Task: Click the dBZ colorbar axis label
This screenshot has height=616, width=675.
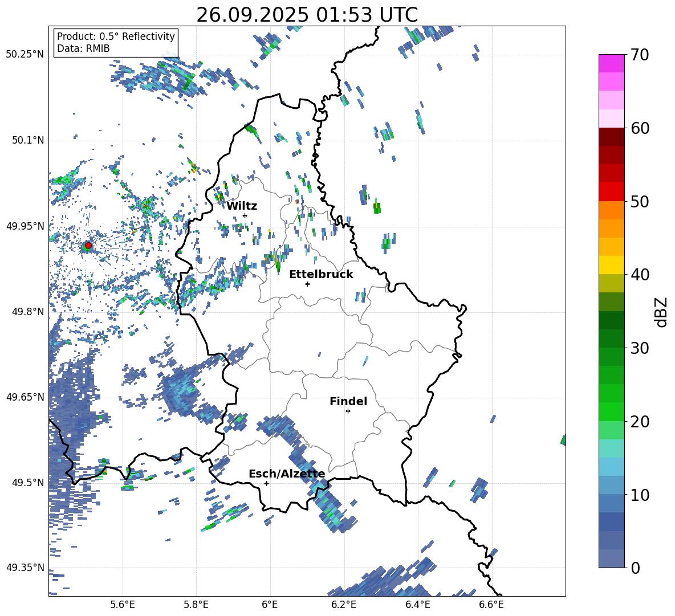Action: [662, 312]
